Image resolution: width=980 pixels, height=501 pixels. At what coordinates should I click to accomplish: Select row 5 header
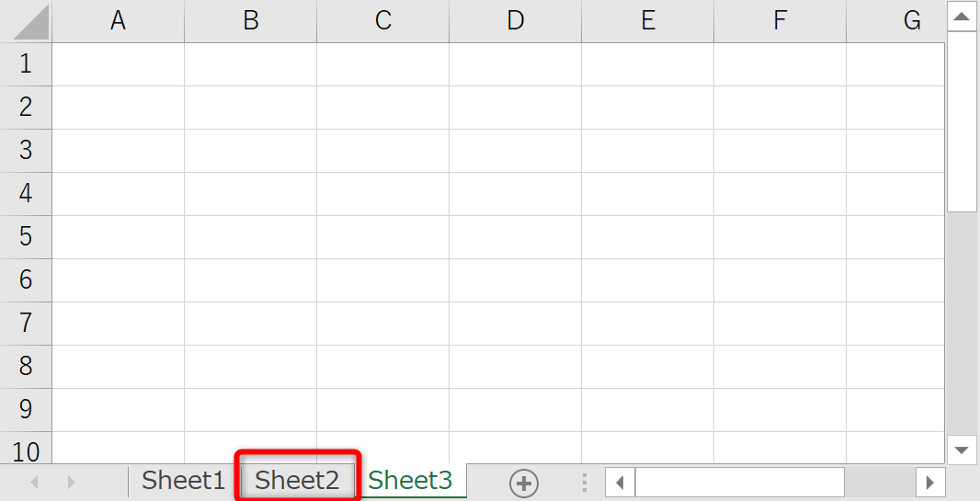(26, 236)
